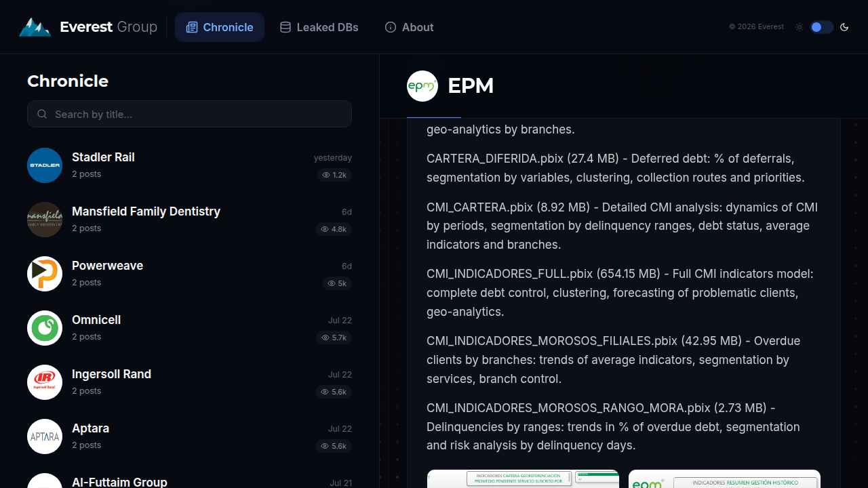
Task: Click the 5k views badge for Powerweave
Action: [x=337, y=283]
